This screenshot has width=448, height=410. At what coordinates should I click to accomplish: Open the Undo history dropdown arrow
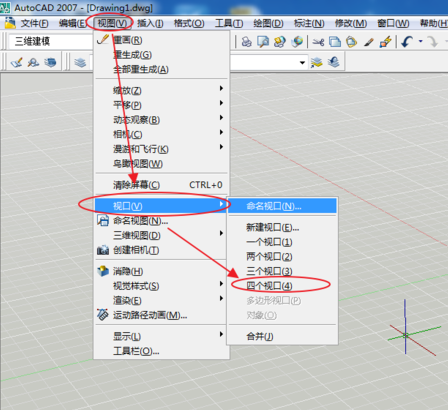pyautogui.click(x=420, y=42)
